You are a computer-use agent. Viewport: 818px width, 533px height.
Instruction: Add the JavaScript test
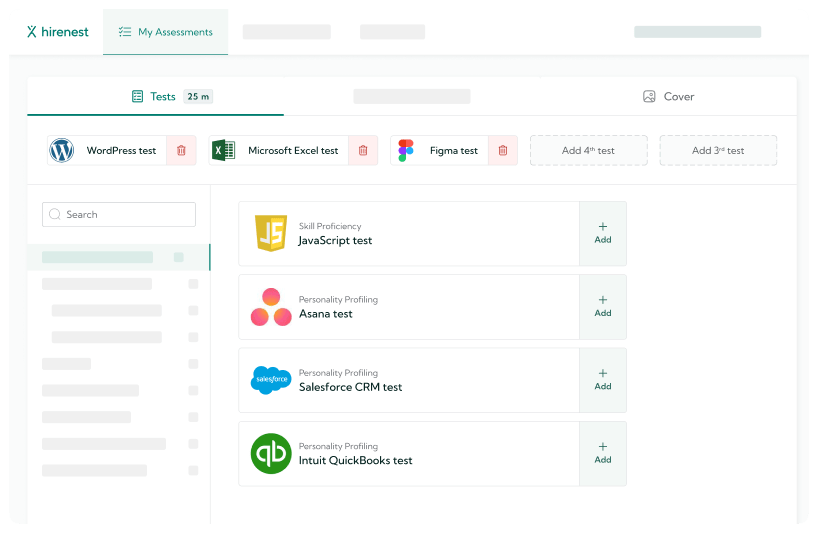coord(603,234)
